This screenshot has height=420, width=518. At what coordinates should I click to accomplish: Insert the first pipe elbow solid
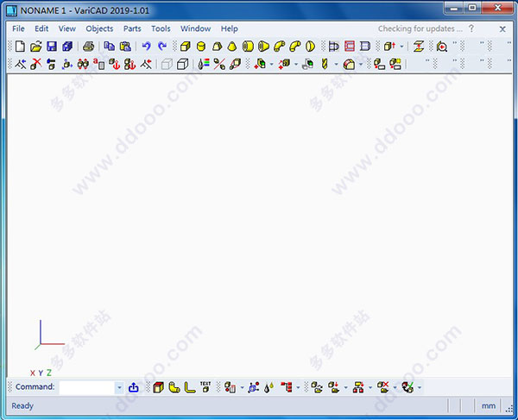279,47
